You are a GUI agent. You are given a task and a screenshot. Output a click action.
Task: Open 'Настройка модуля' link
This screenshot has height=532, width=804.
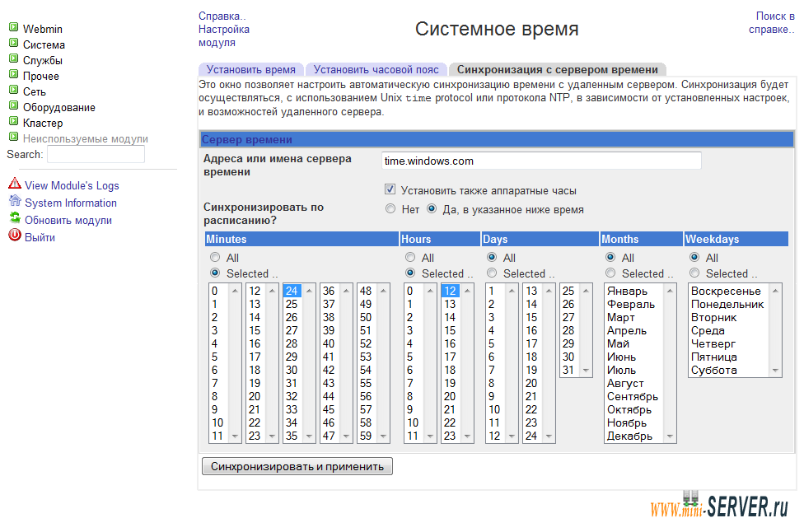(224, 36)
